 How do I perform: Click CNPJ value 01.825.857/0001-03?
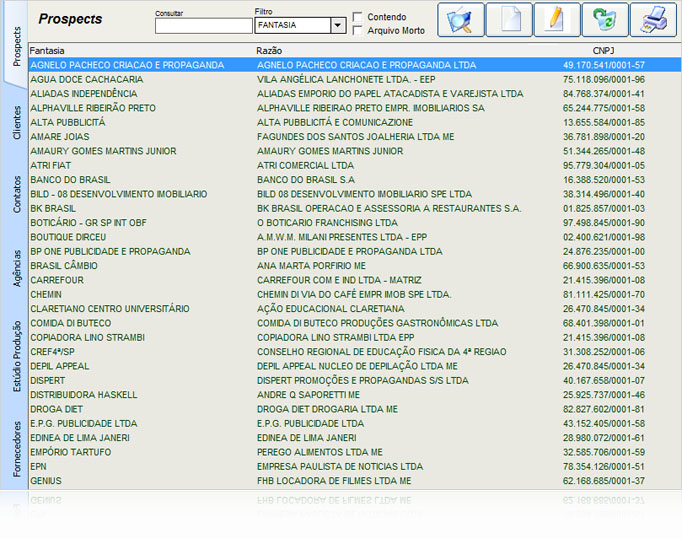pos(604,209)
